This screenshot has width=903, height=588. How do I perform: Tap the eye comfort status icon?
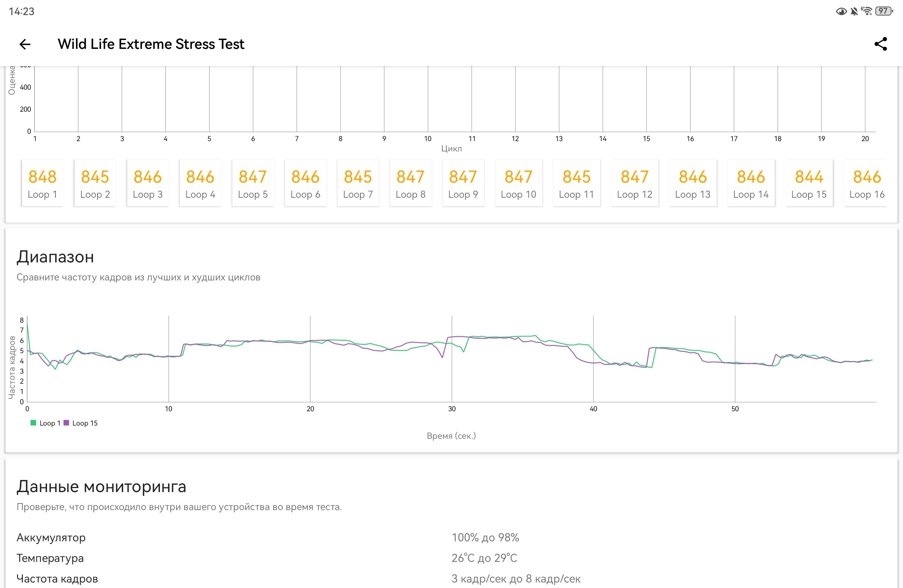(841, 11)
